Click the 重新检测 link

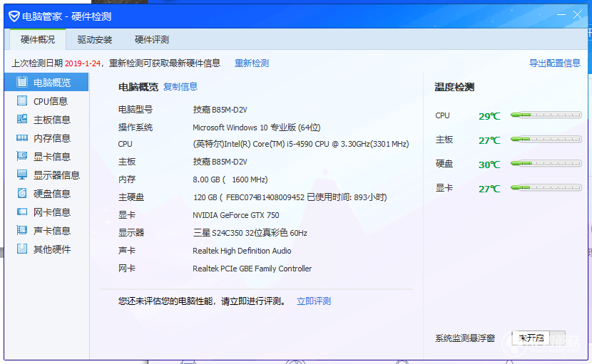[x=252, y=63]
